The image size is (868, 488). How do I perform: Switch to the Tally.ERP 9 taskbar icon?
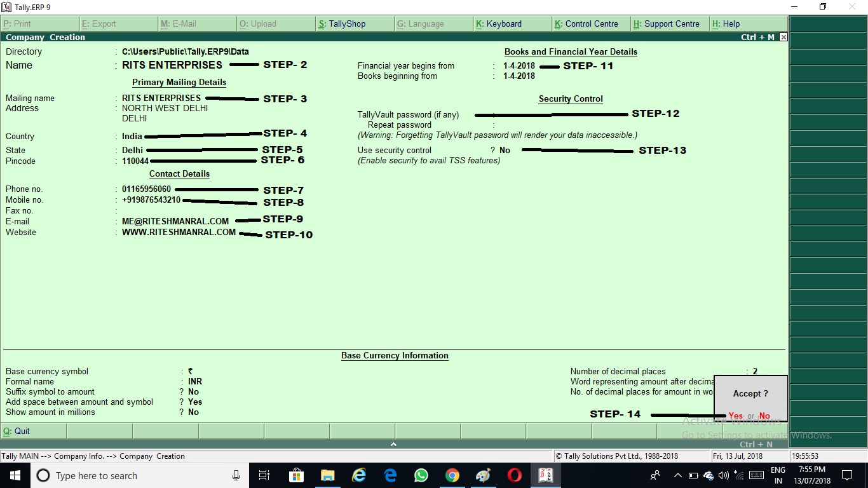[x=546, y=475]
